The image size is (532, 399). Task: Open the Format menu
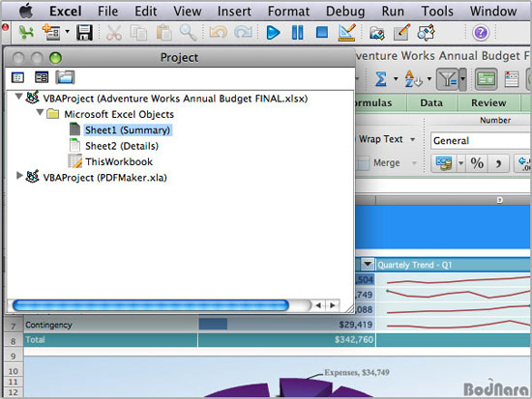[288, 12]
